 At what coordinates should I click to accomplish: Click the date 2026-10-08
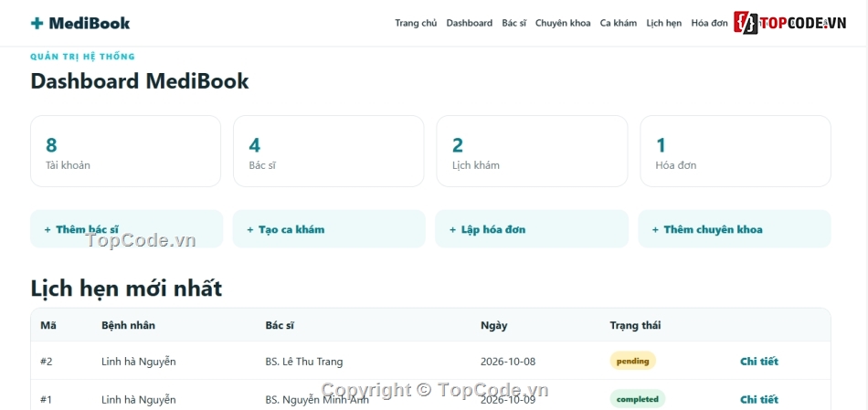click(508, 362)
